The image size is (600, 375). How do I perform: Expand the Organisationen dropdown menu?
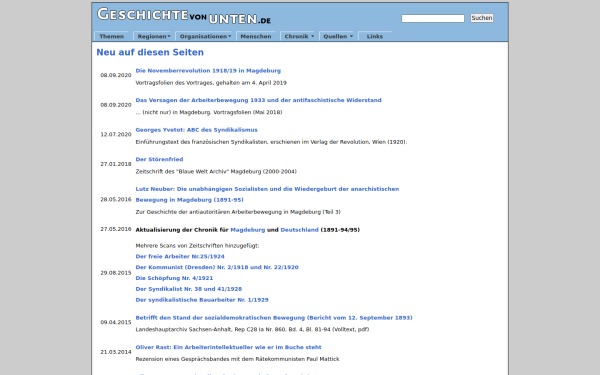tap(205, 36)
